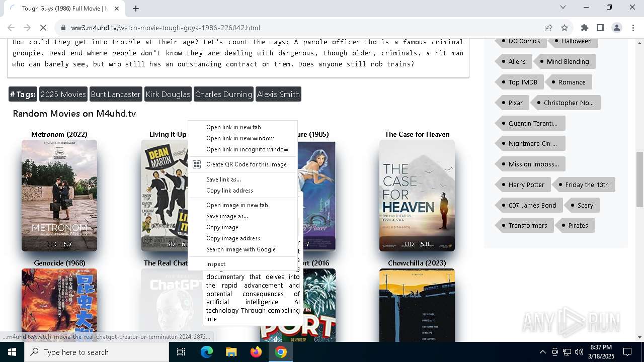Screen dimensions: 644x362
Task: Choose Inspect from context menu
Action: point(243,264)
